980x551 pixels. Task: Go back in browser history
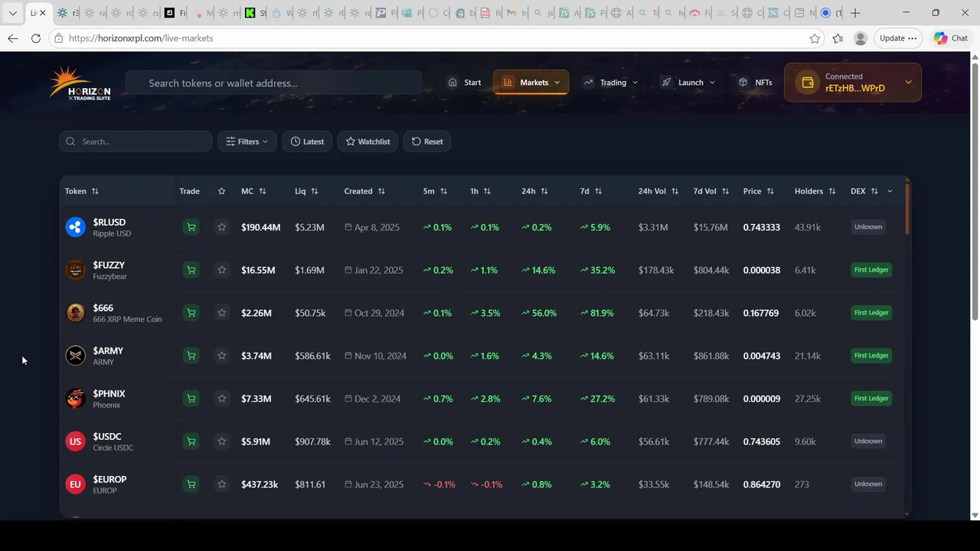13,38
